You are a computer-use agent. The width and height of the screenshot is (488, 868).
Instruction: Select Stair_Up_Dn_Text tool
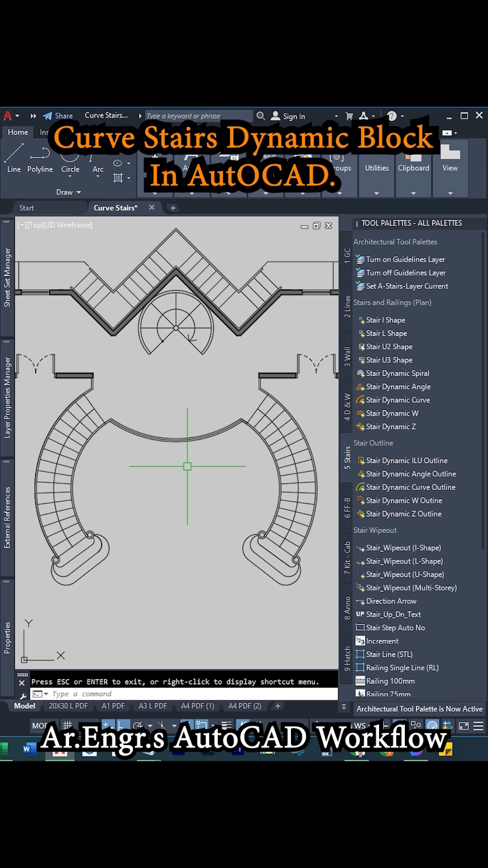tap(389, 614)
